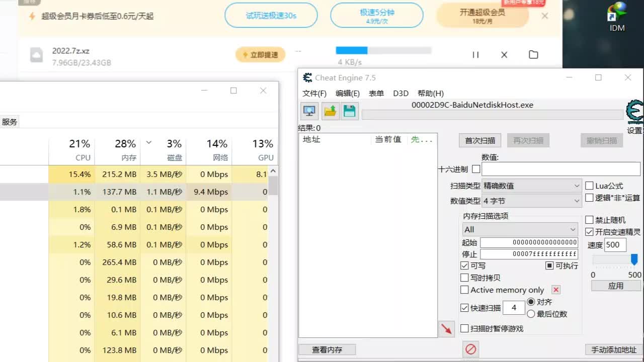Click inside the 数值 value input field
The image size is (644, 362).
click(x=560, y=169)
